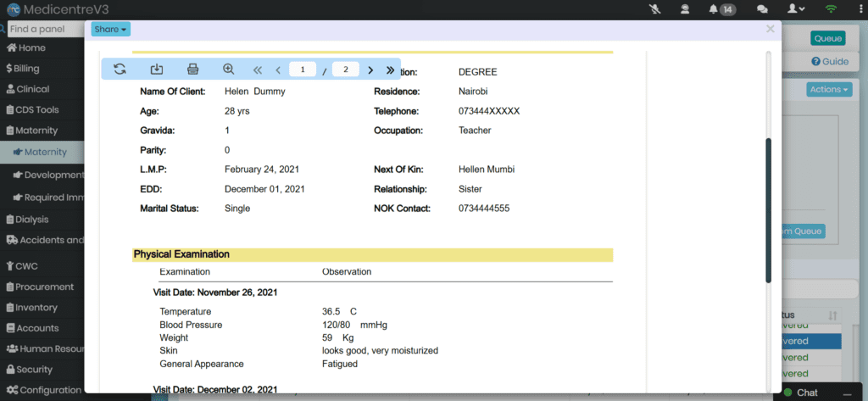868x401 pixels.
Task: Open the chat bubbles icon in header
Action: [x=762, y=8]
